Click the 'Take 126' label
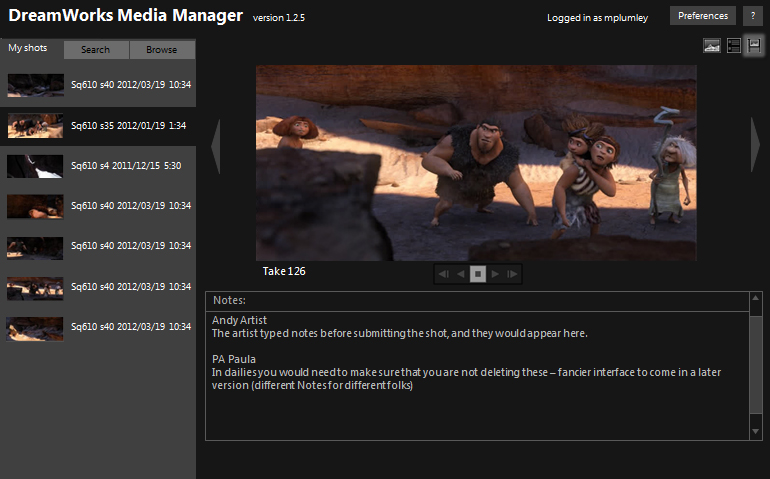 point(284,271)
